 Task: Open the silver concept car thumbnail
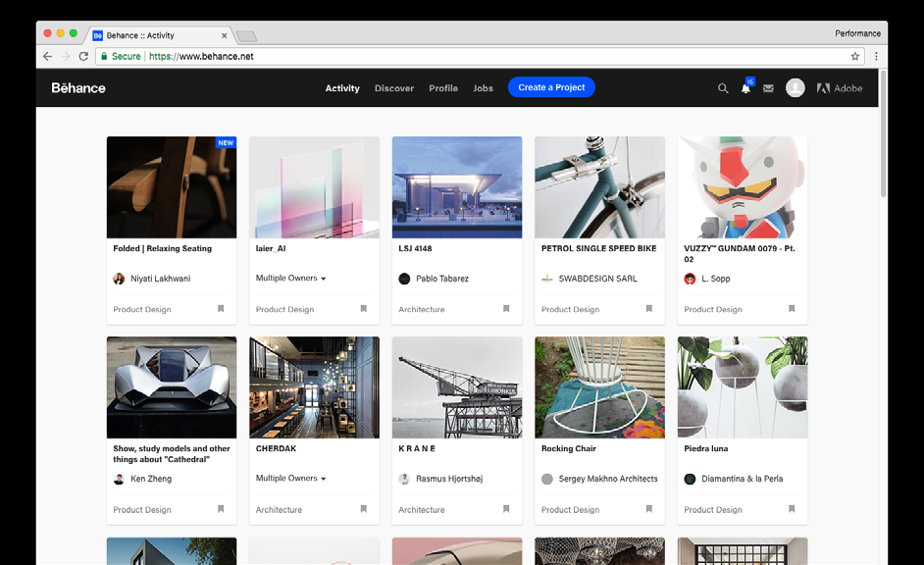[172, 387]
